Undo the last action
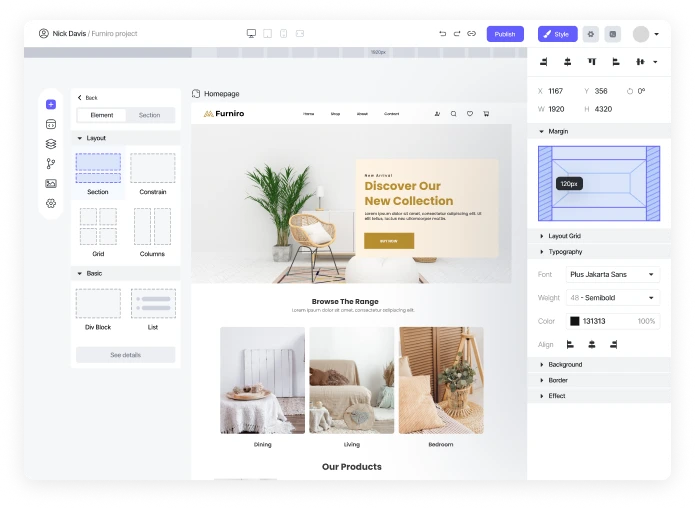This screenshot has width=695, height=509. [x=442, y=34]
